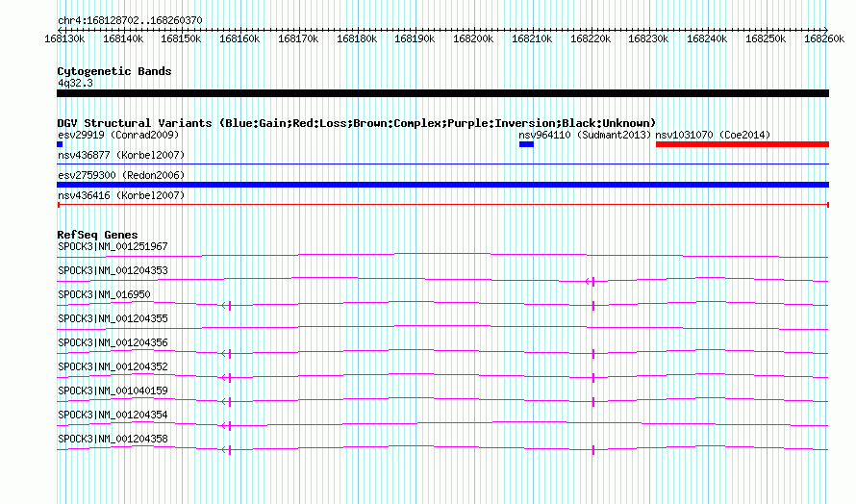Select the SPOCK3|NM_001204353 transcript label
This screenshot has height=504, width=856.
point(113,271)
